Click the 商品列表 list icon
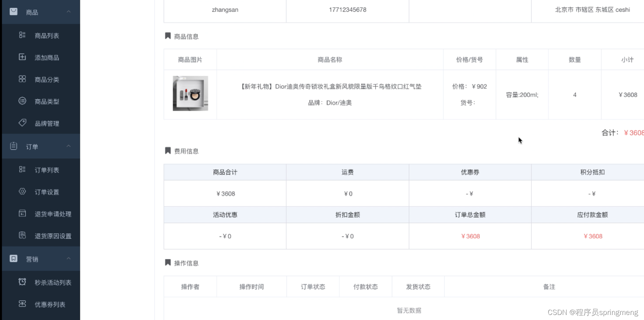The width and height of the screenshot is (644, 320). coord(22,35)
